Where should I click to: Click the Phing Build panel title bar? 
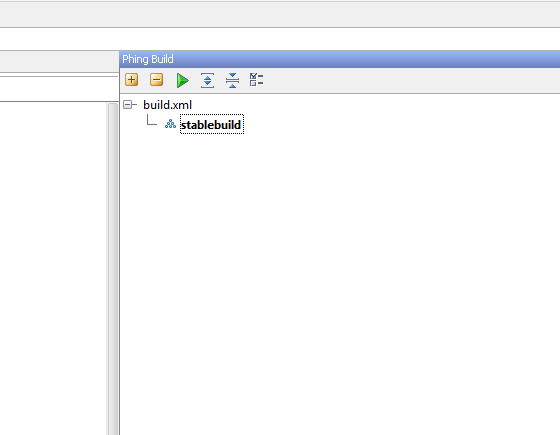click(x=340, y=59)
